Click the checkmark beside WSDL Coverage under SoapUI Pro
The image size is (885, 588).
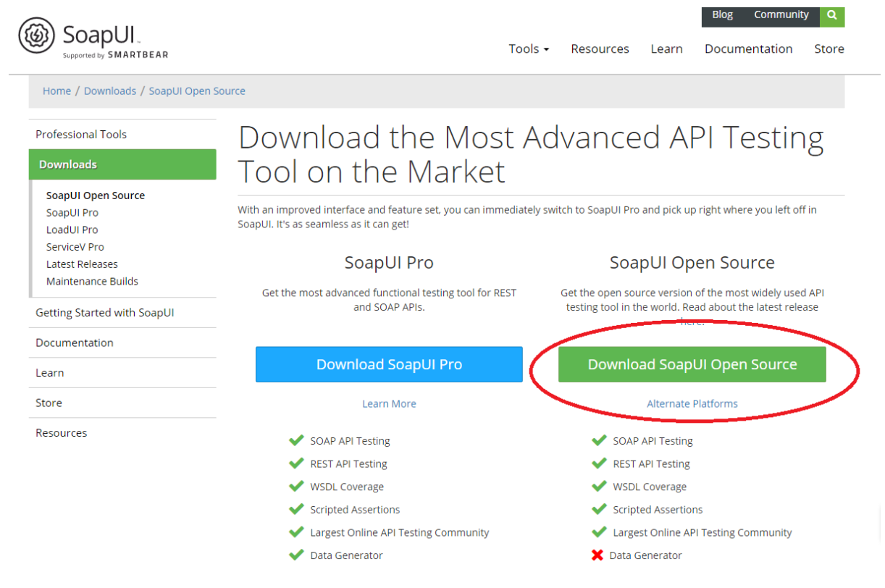[x=297, y=486]
